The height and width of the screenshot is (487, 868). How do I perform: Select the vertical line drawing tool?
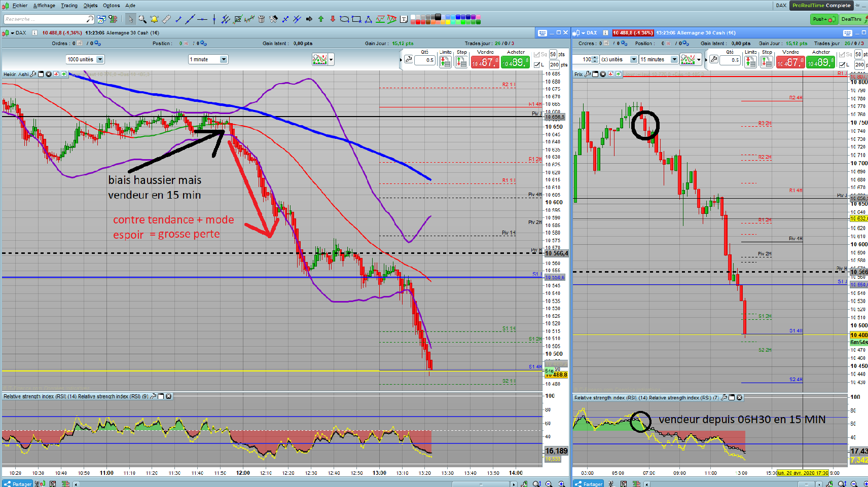click(214, 19)
